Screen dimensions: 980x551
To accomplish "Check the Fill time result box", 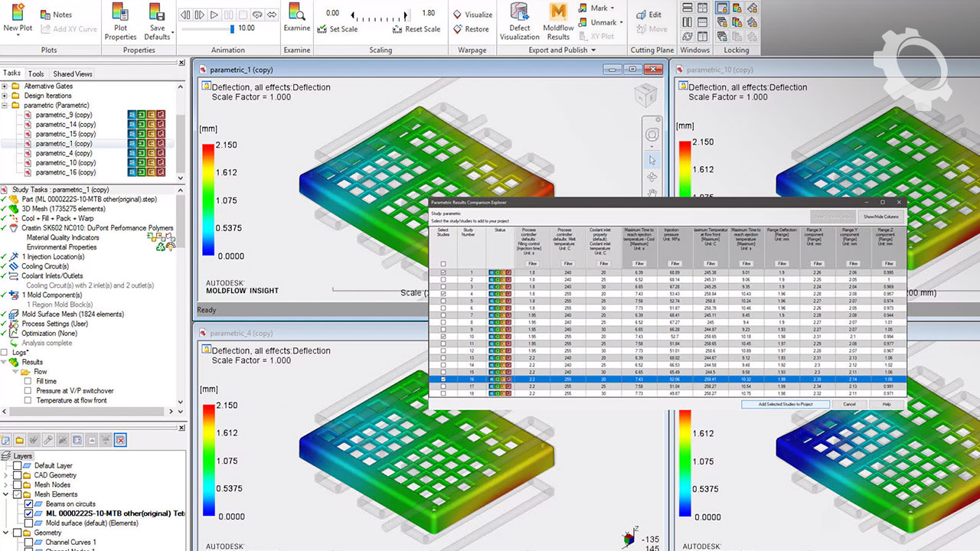I will (28, 381).
